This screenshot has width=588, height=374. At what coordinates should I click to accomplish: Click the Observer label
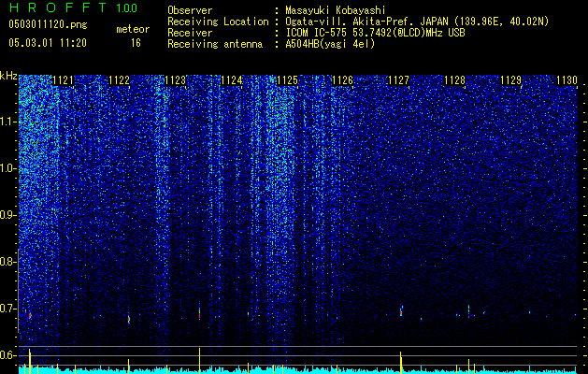click(190, 10)
